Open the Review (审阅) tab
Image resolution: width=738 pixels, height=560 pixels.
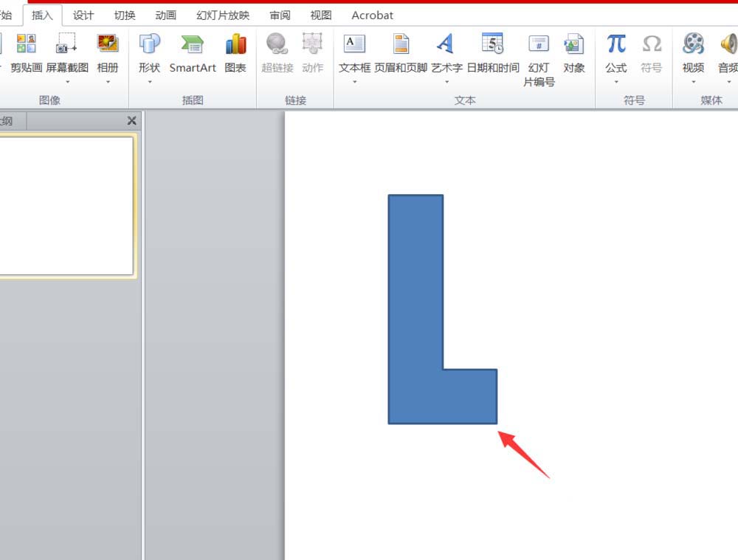tap(280, 15)
